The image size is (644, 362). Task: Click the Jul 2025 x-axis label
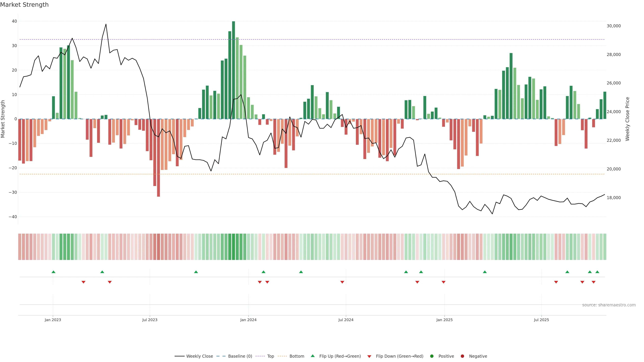pyautogui.click(x=541, y=320)
